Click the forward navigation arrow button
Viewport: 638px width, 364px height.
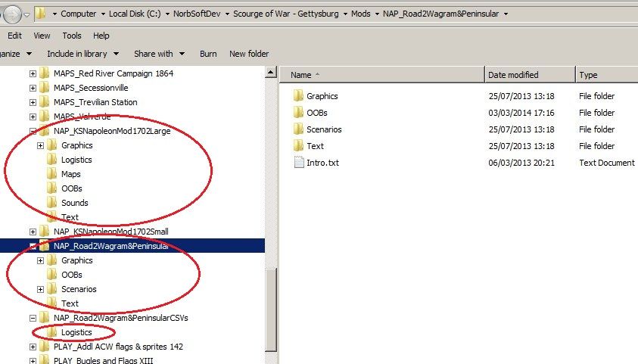12,14
